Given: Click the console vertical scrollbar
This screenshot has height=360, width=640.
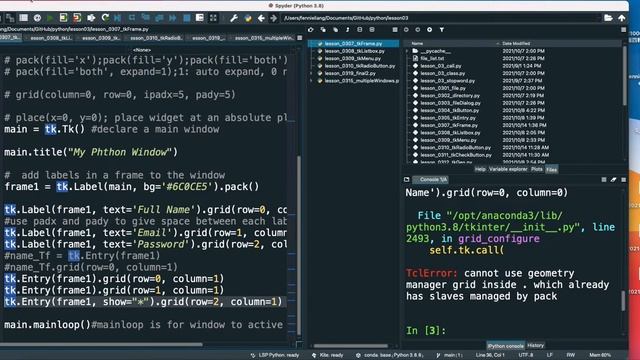Looking at the screenshot, I should point(623,301).
